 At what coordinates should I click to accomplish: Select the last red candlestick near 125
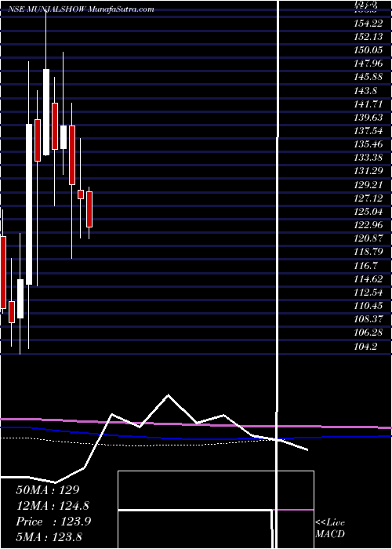pyautogui.click(x=89, y=209)
